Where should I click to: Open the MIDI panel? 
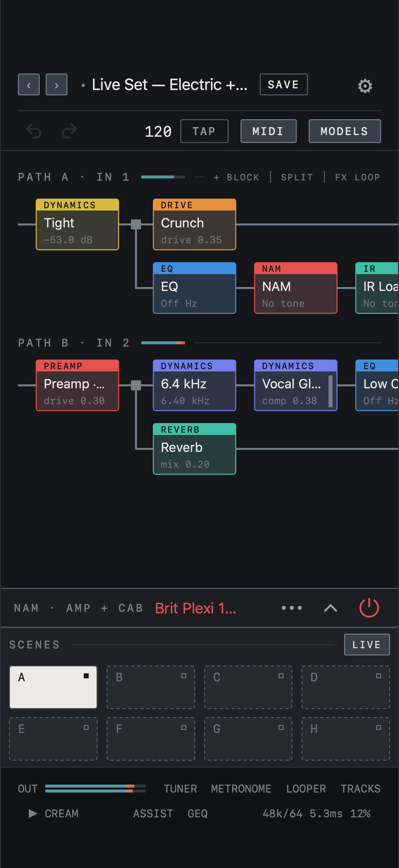click(268, 131)
